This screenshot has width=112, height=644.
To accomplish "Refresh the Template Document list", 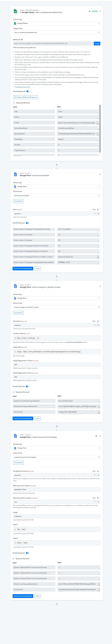I will [x=98, y=475].
